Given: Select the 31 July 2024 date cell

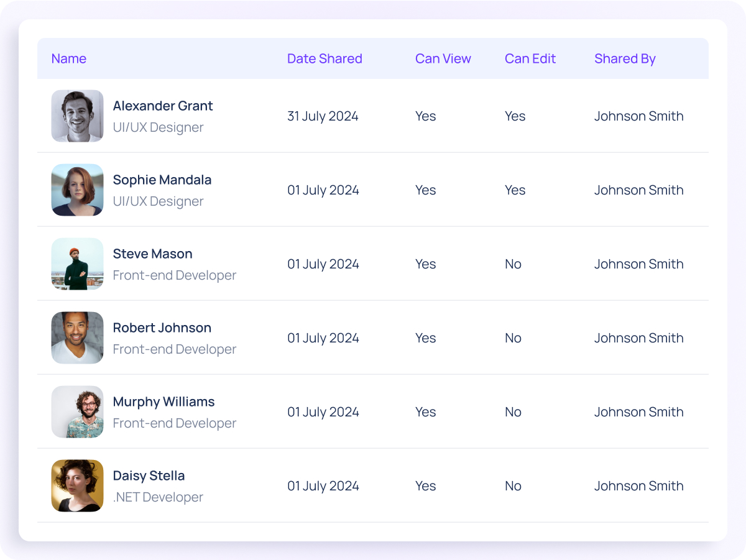Looking at the screenshot, I should point(323,116).
